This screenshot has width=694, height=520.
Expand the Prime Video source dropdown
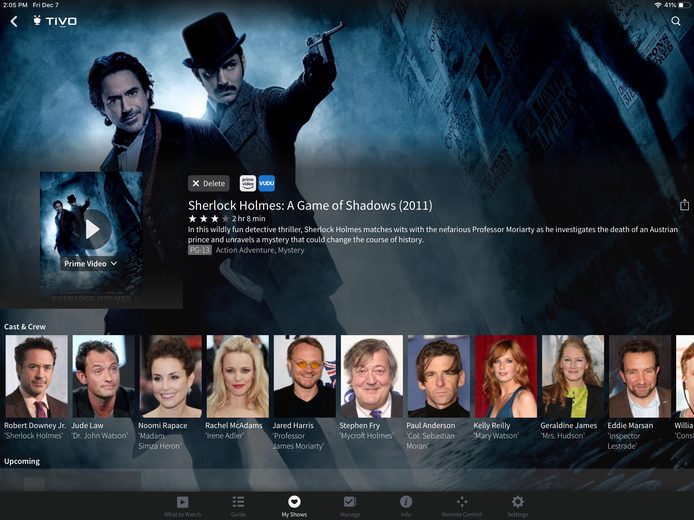[x=90, y=264]
